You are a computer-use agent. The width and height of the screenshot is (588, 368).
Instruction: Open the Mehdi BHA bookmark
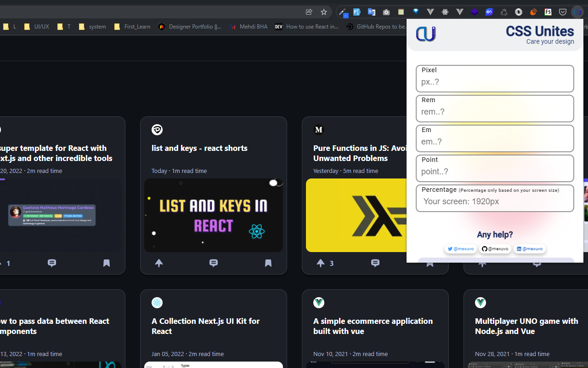pyautogui.click(x=248, y=27)
